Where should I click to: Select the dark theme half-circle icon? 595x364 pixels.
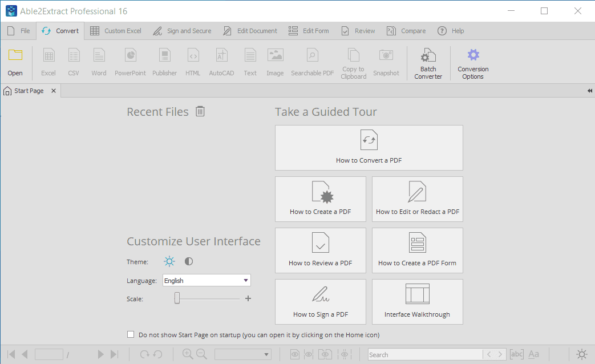pos(189,261)
